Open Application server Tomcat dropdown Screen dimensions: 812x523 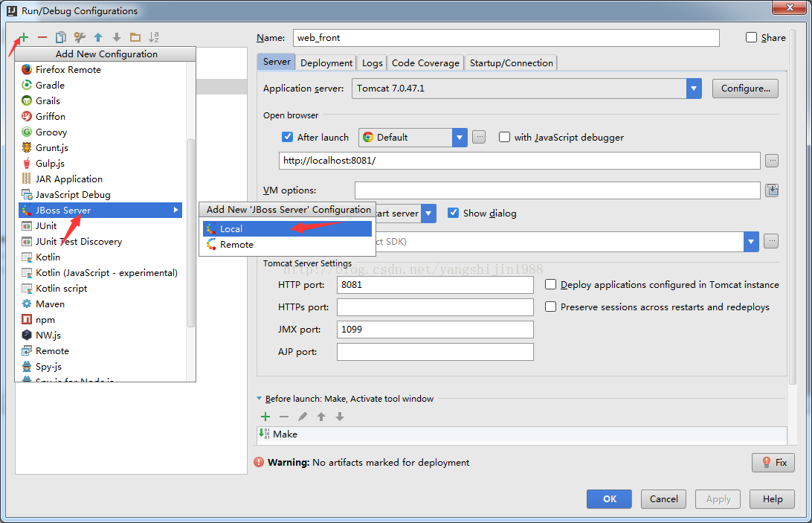click(x=694, y=89)
